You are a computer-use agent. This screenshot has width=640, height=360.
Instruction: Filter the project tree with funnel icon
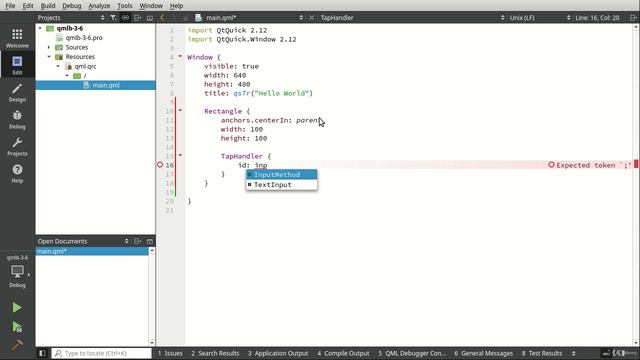[x=113, y=18]
